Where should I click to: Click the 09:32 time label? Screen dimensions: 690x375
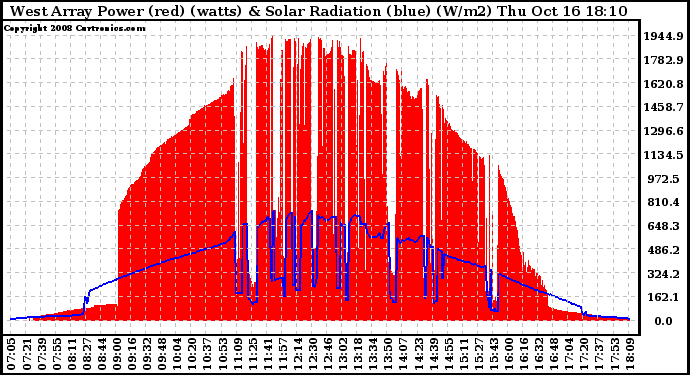[147, 354]
